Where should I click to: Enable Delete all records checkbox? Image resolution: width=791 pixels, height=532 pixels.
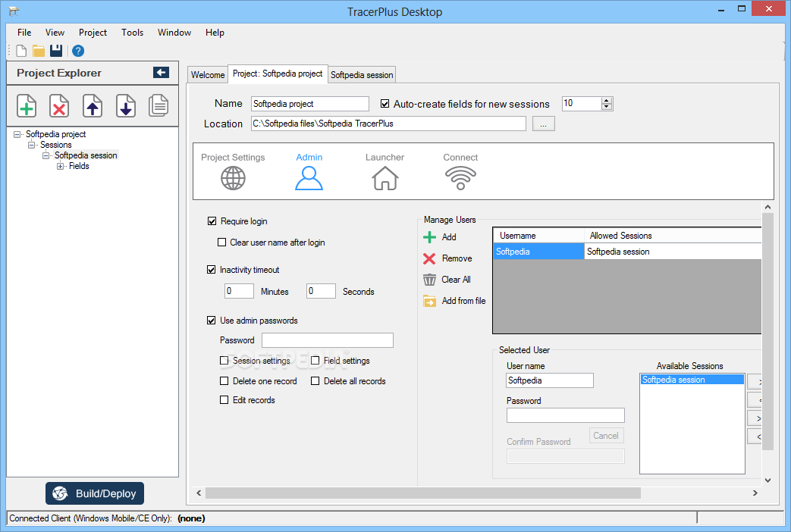315,380
